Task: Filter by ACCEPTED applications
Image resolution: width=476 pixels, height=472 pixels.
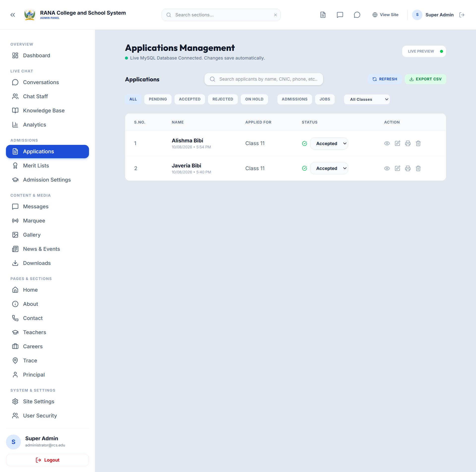Action: (x=190, y=99)
